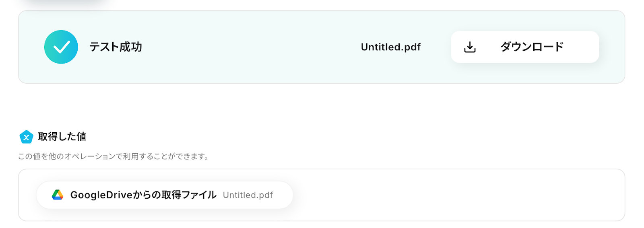
Task: Click the gray Untitled.pdf value in the Drive chip
Action: pyautogui.click(x=248, y=195)
